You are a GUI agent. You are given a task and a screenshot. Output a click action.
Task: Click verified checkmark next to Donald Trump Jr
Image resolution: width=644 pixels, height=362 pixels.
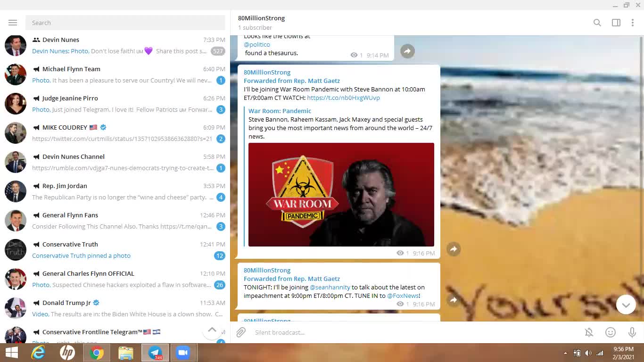pos(96,303)
